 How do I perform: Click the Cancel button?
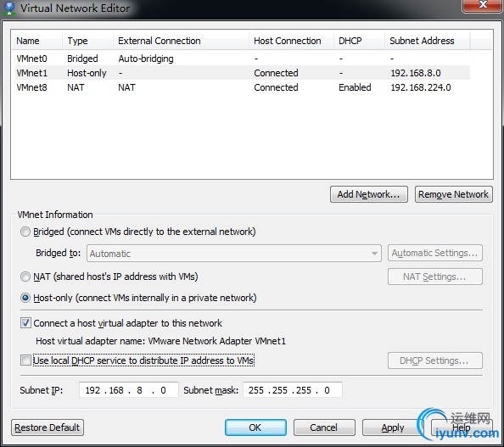click(x=324, y=427)
